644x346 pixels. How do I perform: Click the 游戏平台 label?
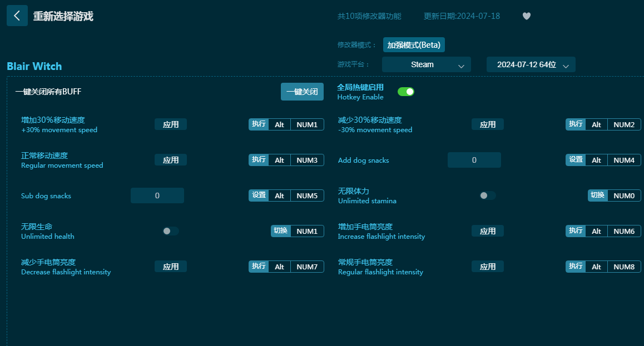click(x=353, y=64)
